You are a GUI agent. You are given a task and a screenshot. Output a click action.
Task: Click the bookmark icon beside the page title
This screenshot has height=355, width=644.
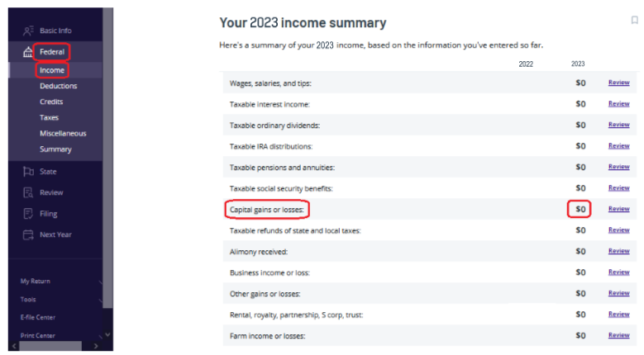click(x=634, y=21)
